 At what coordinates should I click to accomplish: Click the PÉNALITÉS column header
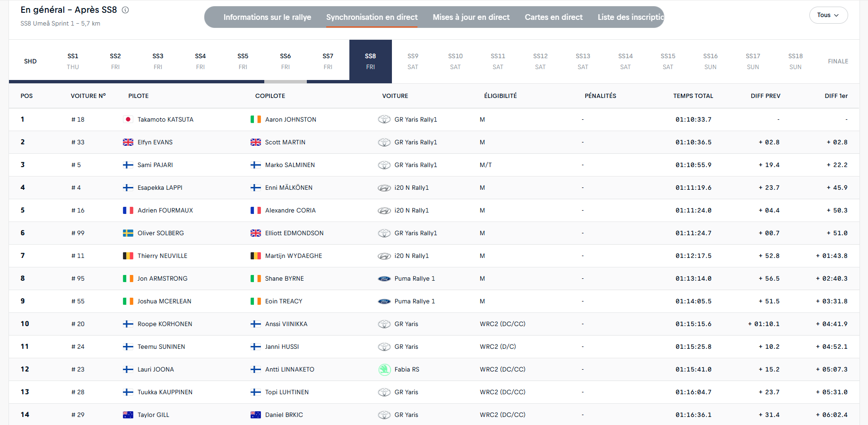[x=600, y=96]
